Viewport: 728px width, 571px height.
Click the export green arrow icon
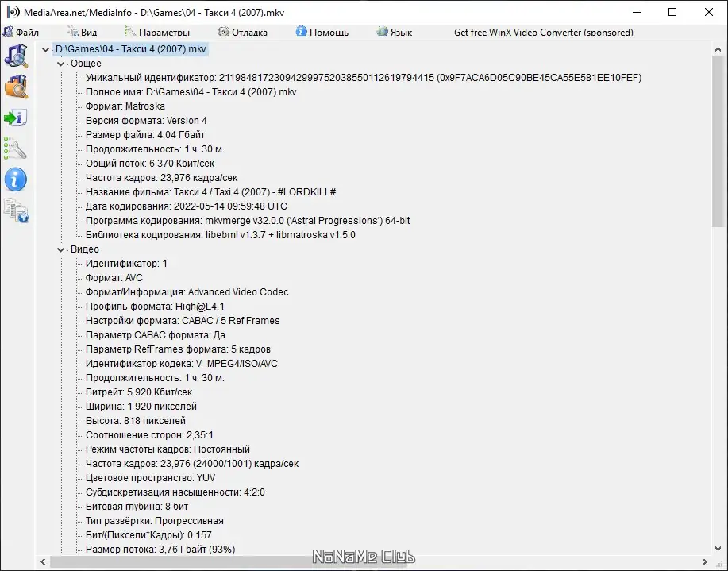16,118
